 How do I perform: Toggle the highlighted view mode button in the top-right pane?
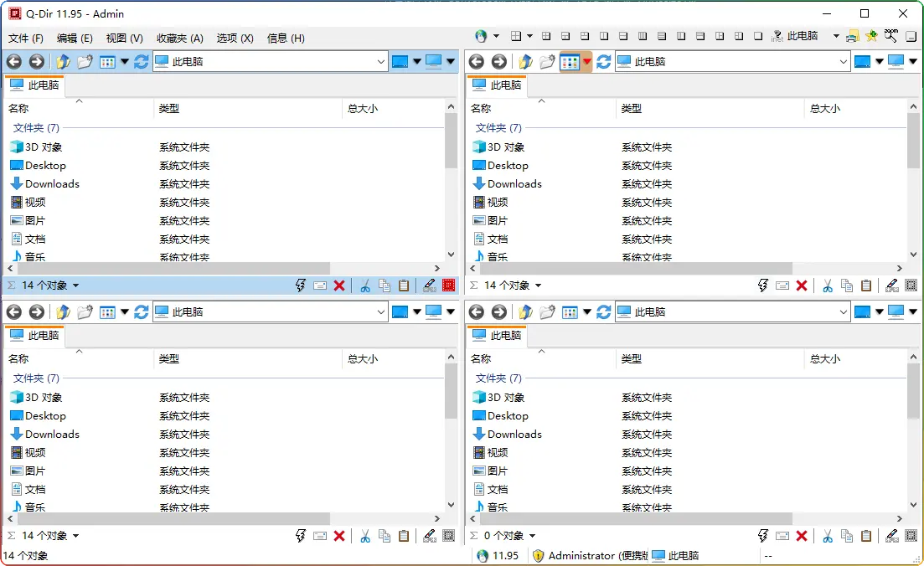click(x=570, y=61)
